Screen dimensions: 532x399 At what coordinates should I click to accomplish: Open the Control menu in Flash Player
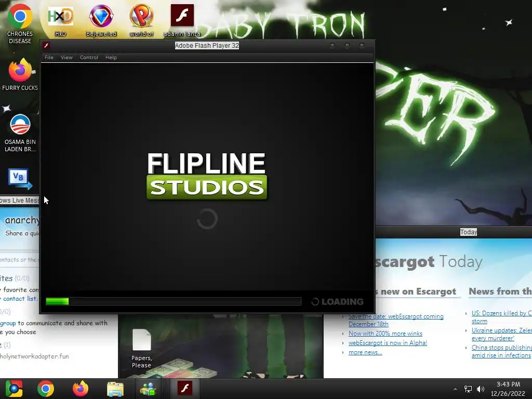tap(89, 57)
